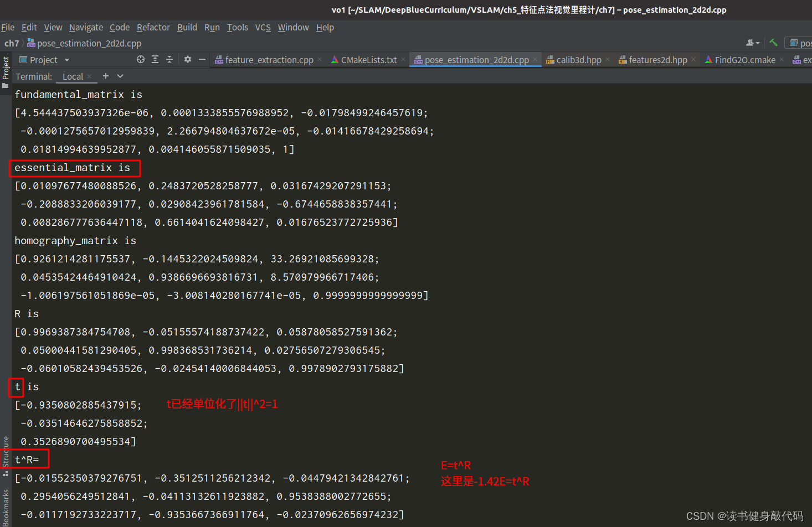Open the View menu
The image size is (812, 527).
pyautogui.click(x=53, y=27)
